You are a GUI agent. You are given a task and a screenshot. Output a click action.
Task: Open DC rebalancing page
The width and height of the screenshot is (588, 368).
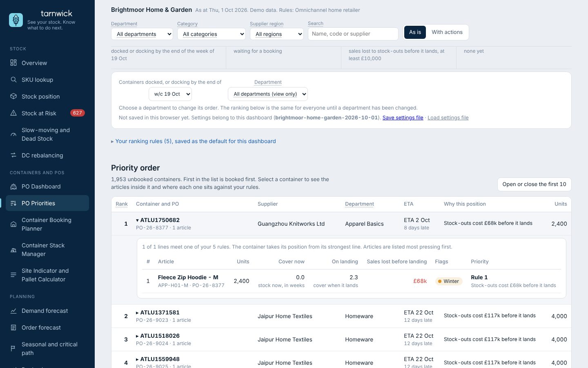pos(47,155)
